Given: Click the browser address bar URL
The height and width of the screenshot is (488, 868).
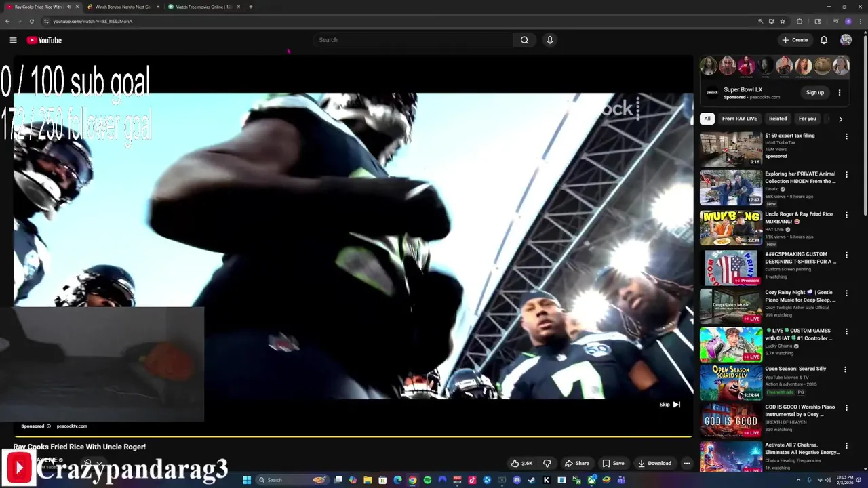Looking at the screenshot, I should click(93, 21).
